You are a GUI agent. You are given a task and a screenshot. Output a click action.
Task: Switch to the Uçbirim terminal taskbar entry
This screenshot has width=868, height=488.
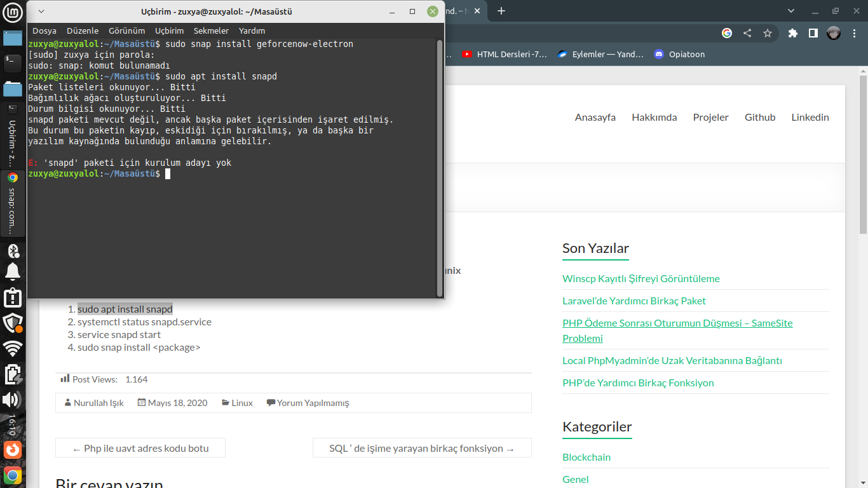(x=13, y=135)
